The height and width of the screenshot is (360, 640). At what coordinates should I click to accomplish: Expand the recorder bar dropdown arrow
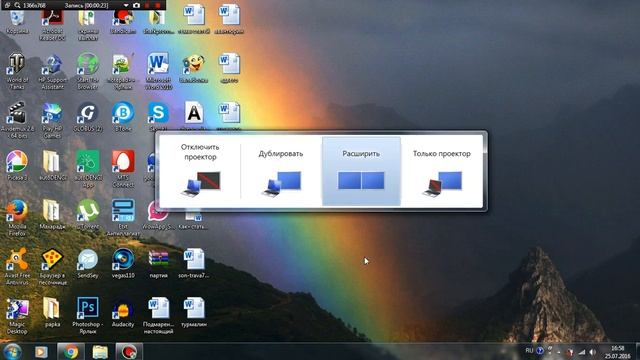[126, 5]
